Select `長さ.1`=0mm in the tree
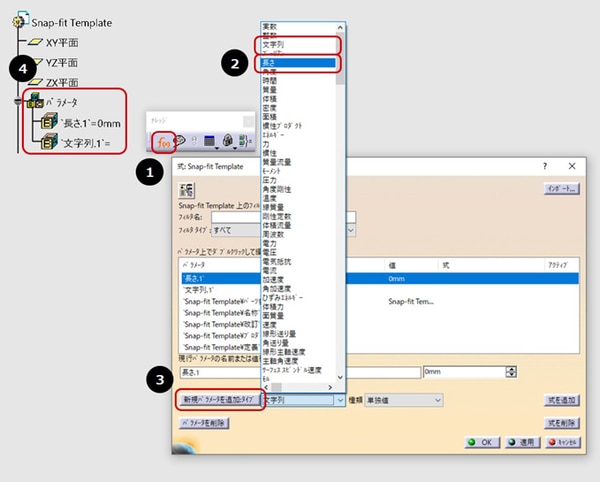Image resolution: width=600 pixels, height=482 pixels. pos(91,123)
